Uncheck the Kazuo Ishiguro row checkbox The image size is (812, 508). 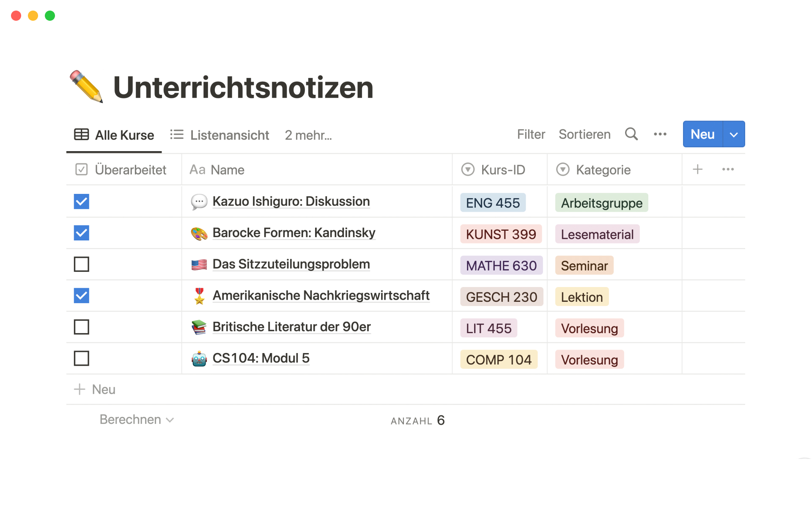[x=82, y=202]
